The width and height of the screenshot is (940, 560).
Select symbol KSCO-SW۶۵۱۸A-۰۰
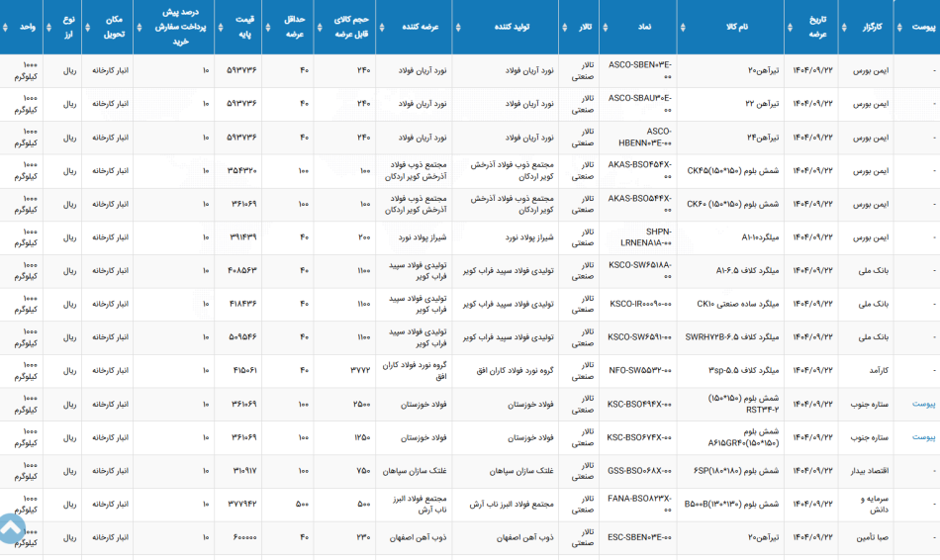click(640, 270)
